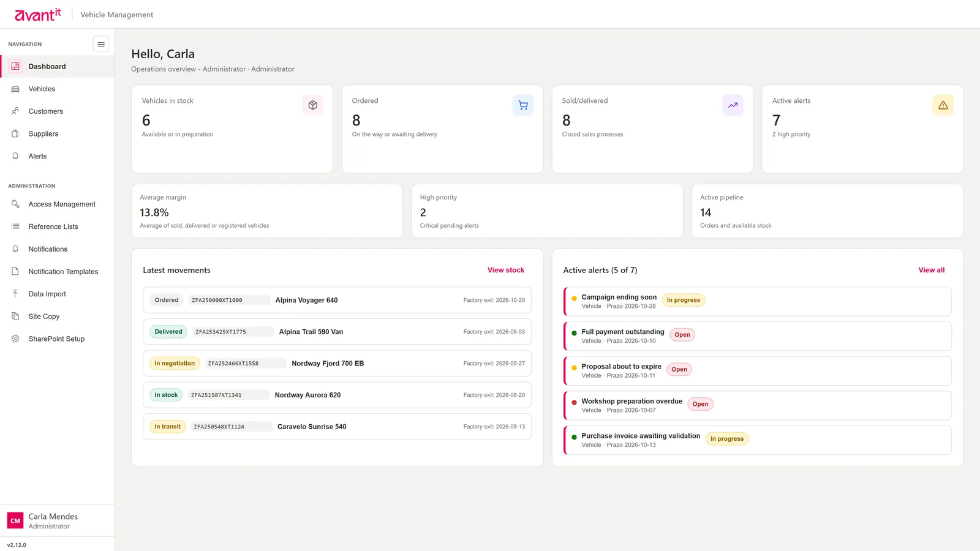Viewport: 980px width, 551px height.
Task: Click the Site Copy duplicate icon
Action: (x=15, y=317)
